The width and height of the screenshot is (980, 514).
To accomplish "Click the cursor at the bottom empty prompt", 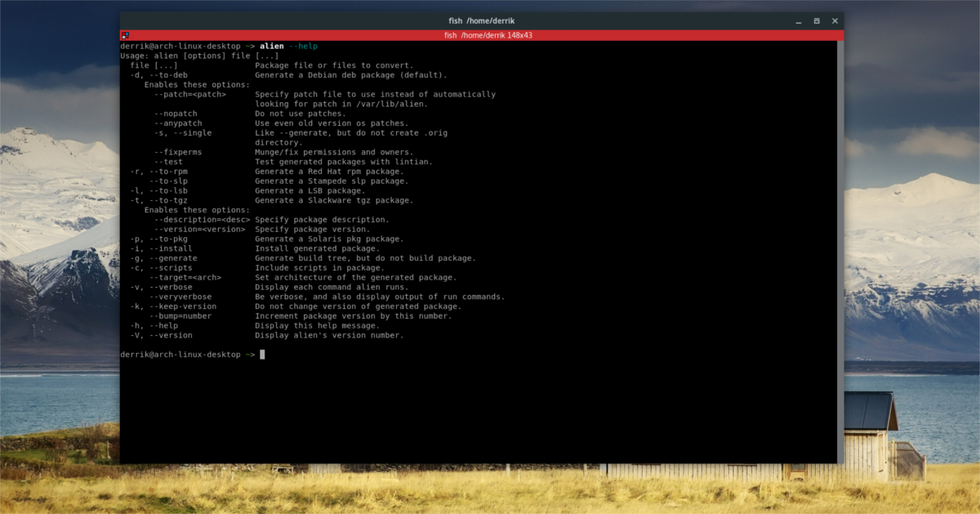I will (262, 355).
